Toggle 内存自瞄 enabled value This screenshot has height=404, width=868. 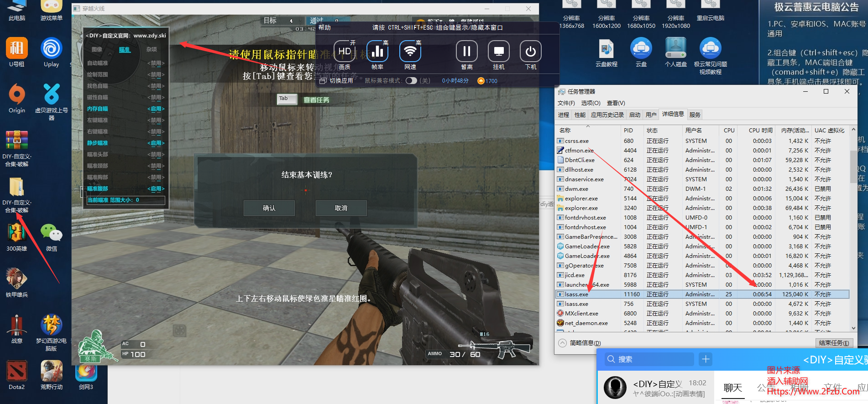(156, 109)
